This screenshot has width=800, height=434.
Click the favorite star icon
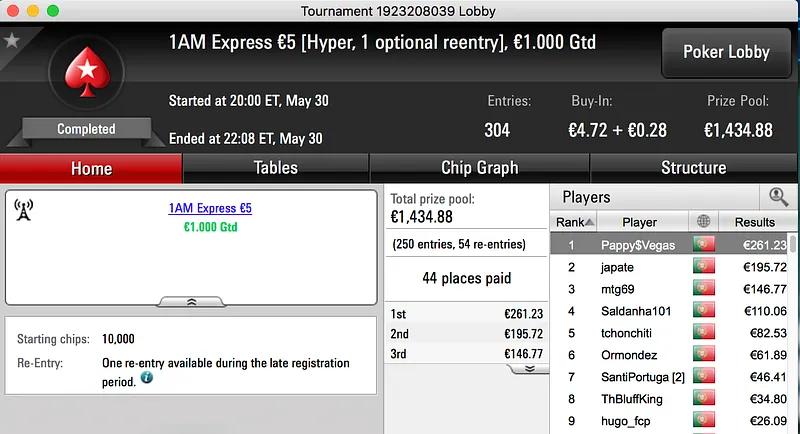(12, 41)
